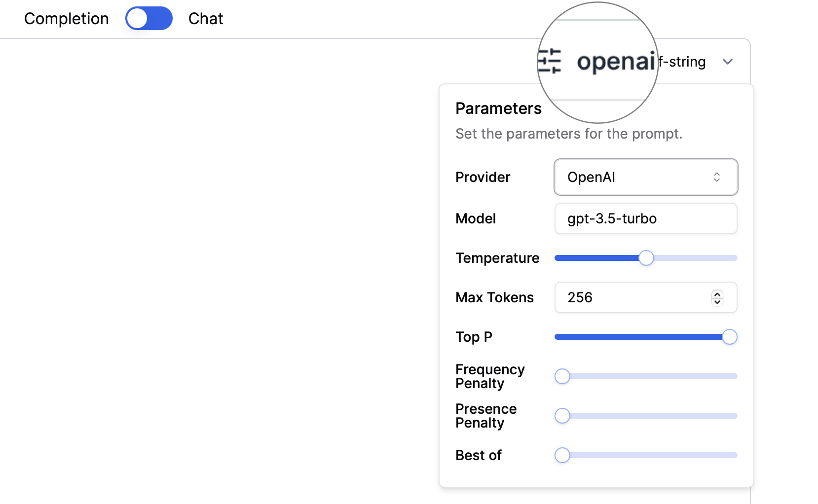Decrement Max Tokens with the down arrow
Viewport: 818px width, 504px height.
(x=717, y=302)
